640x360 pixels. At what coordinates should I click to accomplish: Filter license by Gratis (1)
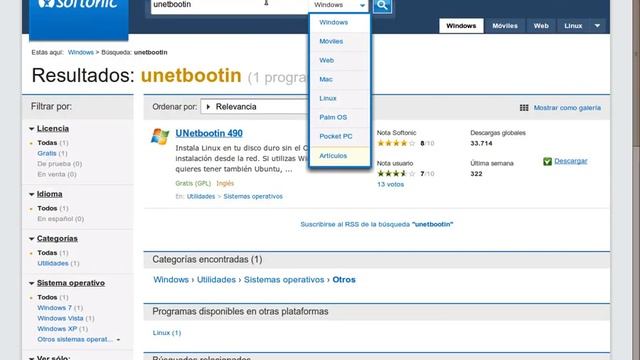(52, 153)
